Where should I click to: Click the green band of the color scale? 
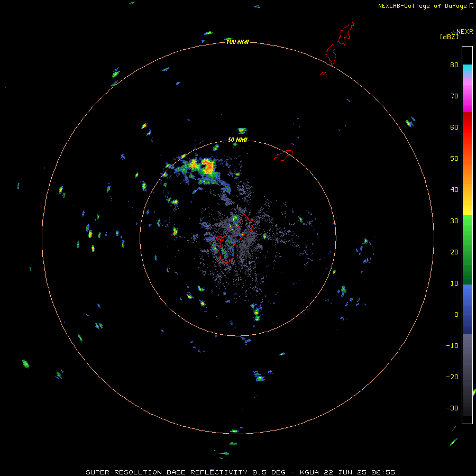point(467,250)
